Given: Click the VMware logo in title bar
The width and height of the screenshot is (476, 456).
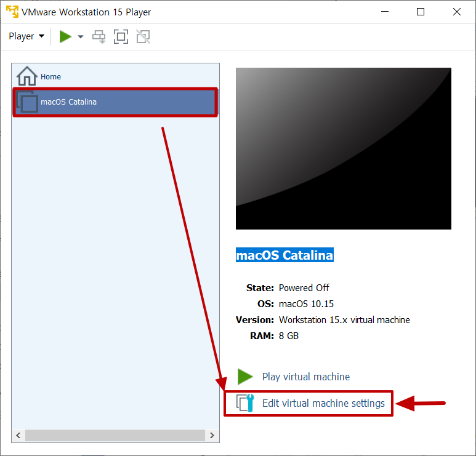Looking at the screenshot, I should 12,12.
